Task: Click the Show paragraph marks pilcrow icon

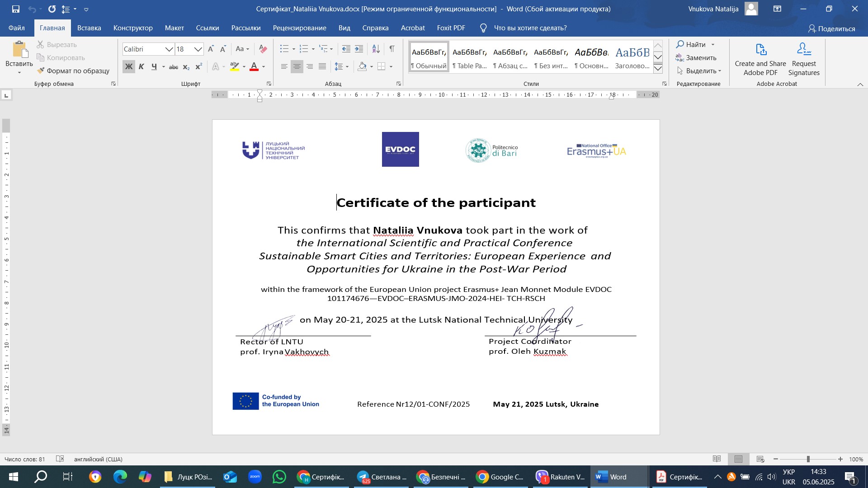Action: coord(392,49)
